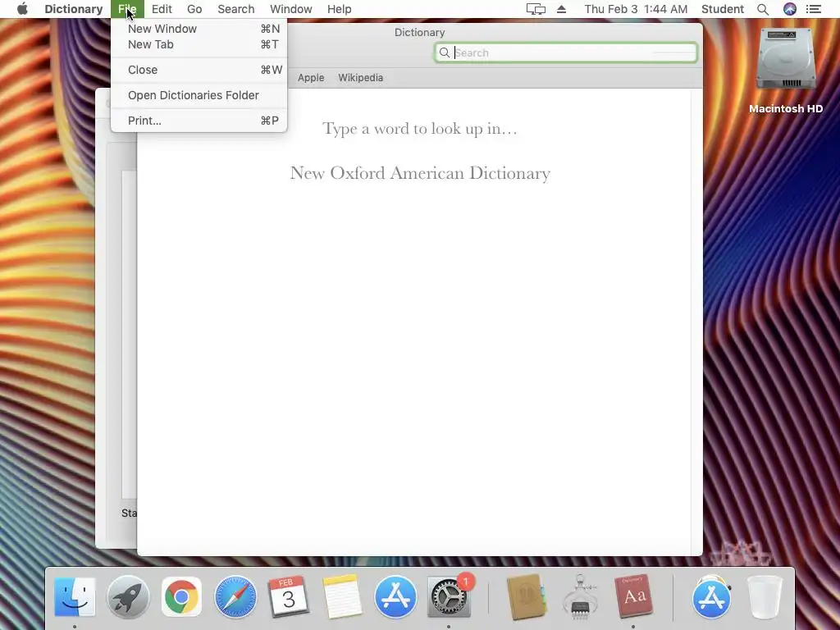Image resolution: width=840 pixels, height=630 pixels.
Task: Open the Help menu
Action: click(339, 9)
